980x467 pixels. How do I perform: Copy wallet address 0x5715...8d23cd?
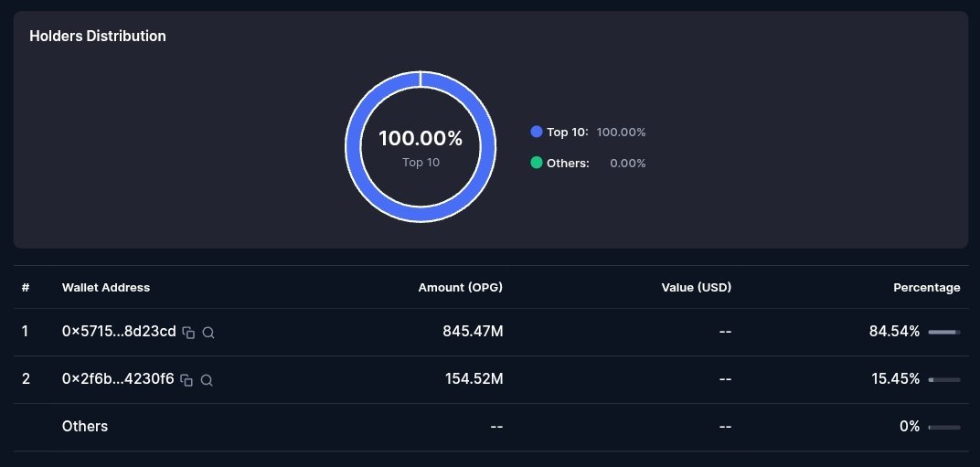[188, 333]
